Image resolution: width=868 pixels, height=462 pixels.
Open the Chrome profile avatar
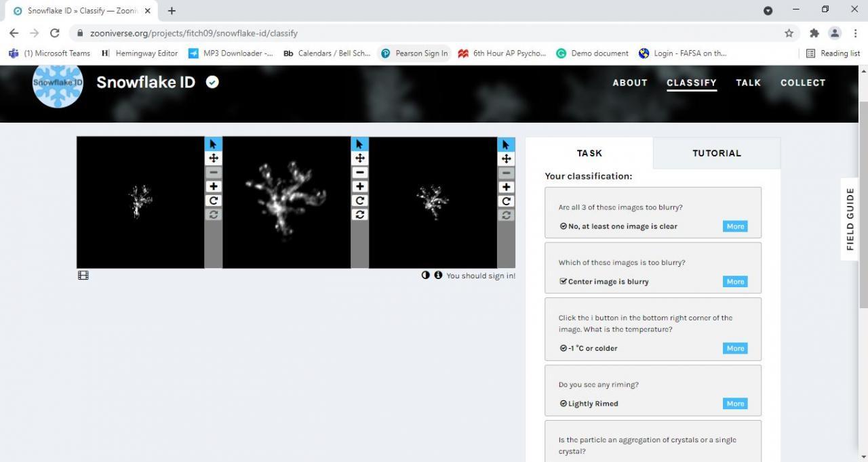point(835,33)
